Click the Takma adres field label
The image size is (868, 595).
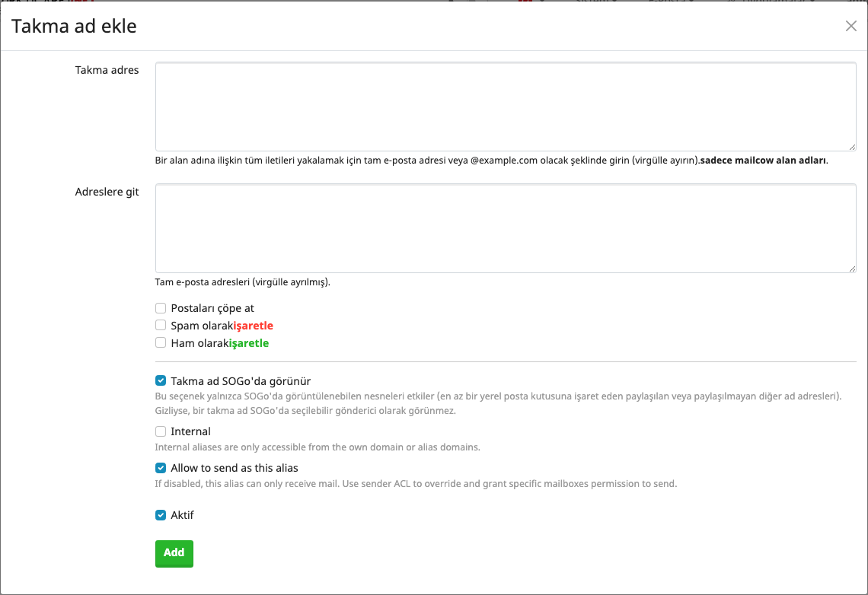(107, 70)
